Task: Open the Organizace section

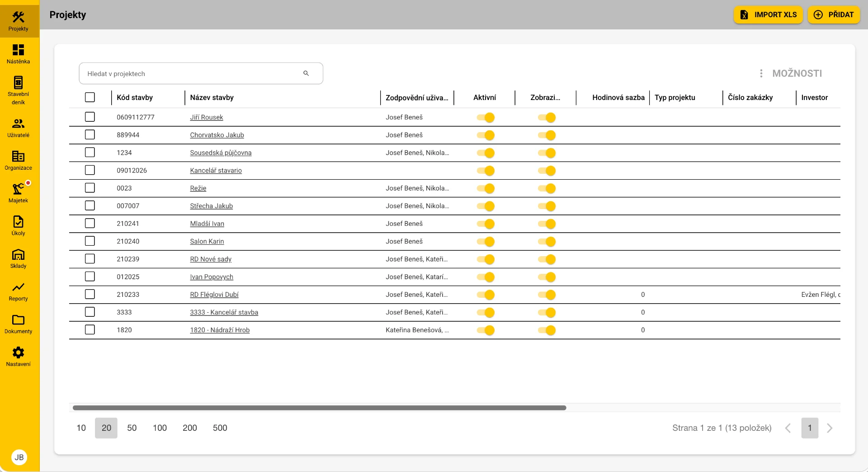Action: coord(19,161)
